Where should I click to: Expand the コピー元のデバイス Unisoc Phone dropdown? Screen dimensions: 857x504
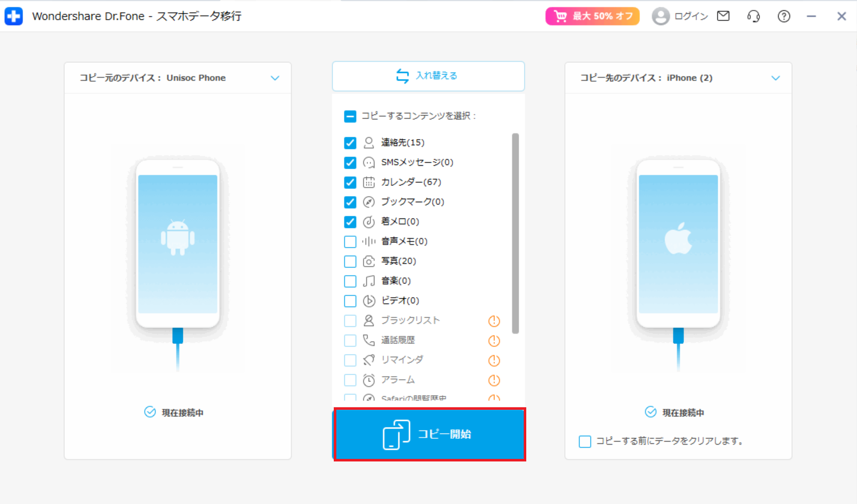tap(275, 78)
